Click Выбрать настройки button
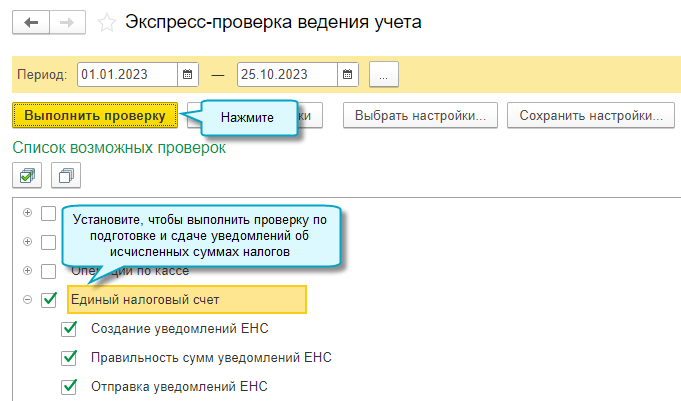This screenshot has width=681, height=401. point(420,115)
